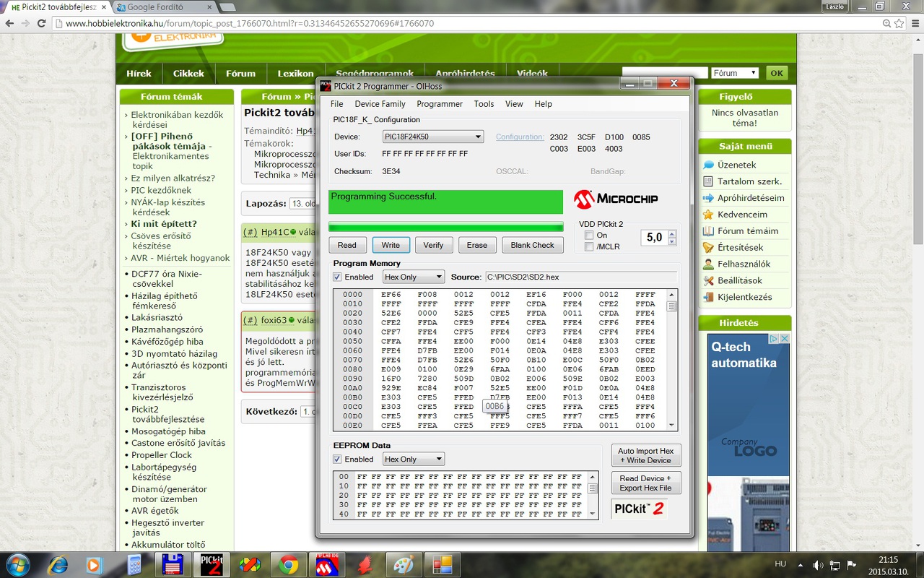Click Chrome's forward arrow
Viewport: 924px width, 578px height.
point(27,23)
